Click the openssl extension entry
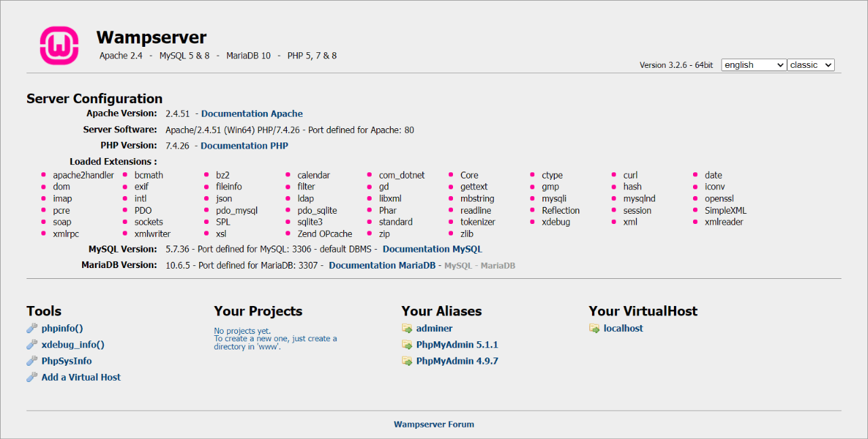 pyautogui.click(x=719, y=199)
